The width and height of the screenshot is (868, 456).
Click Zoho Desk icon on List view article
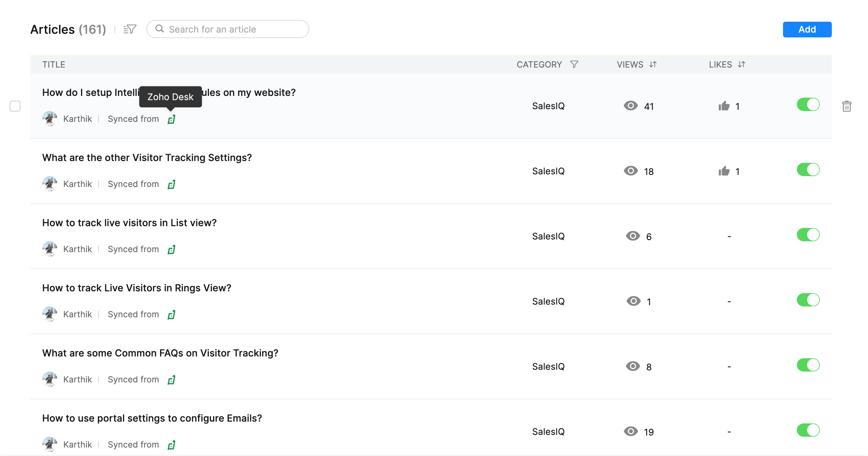[x=171, y=250]
